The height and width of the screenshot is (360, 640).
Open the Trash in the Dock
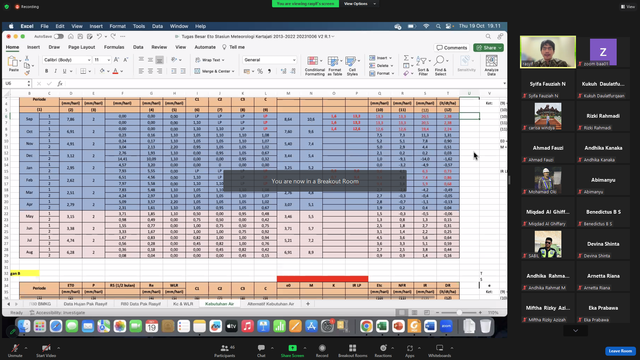click(x=485, y=326)
